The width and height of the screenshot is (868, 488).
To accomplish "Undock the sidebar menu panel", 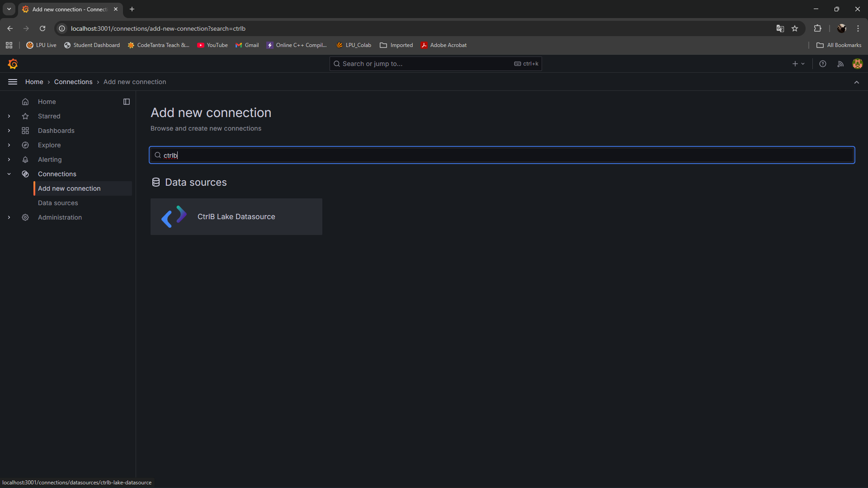I will (x=127, y=102).
